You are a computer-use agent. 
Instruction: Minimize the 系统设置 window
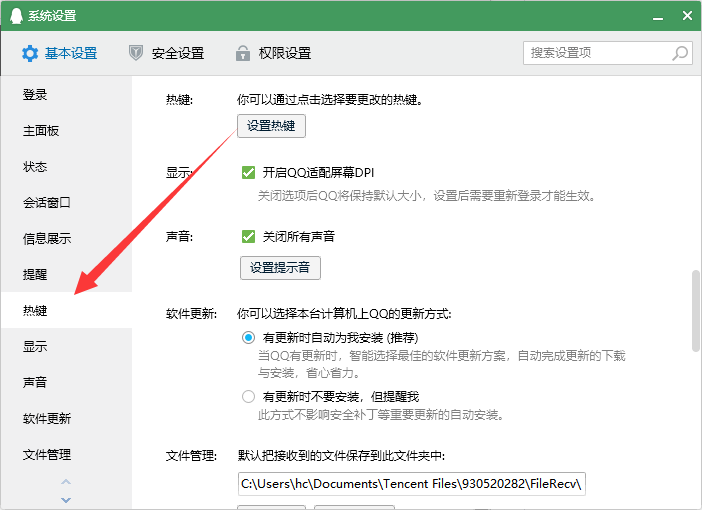tap(658, 17)
